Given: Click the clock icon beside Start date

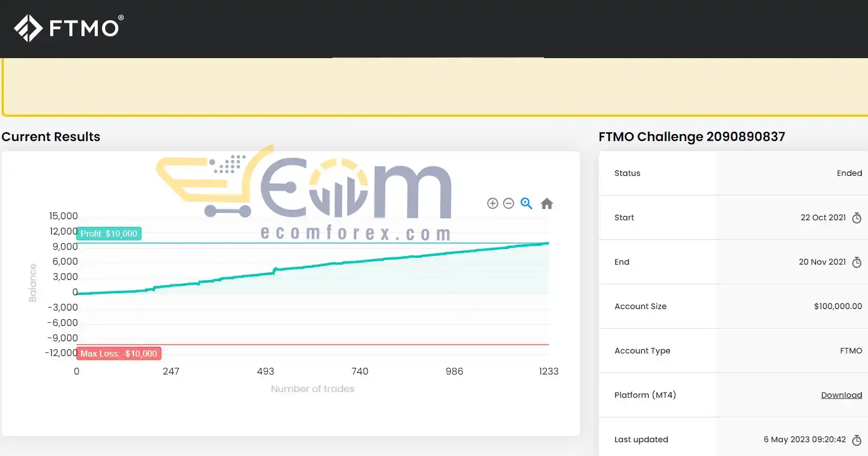Looking at the screenshot, I should pos(857,218).
